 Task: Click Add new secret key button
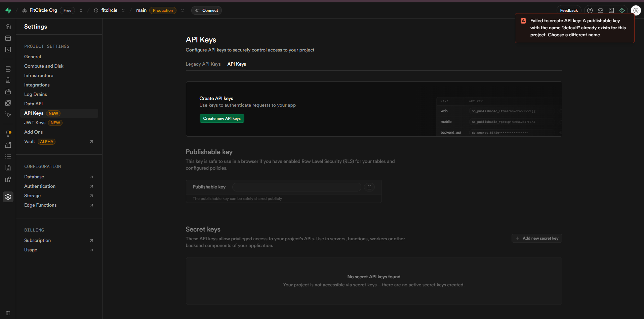click(x=537, y=238)
